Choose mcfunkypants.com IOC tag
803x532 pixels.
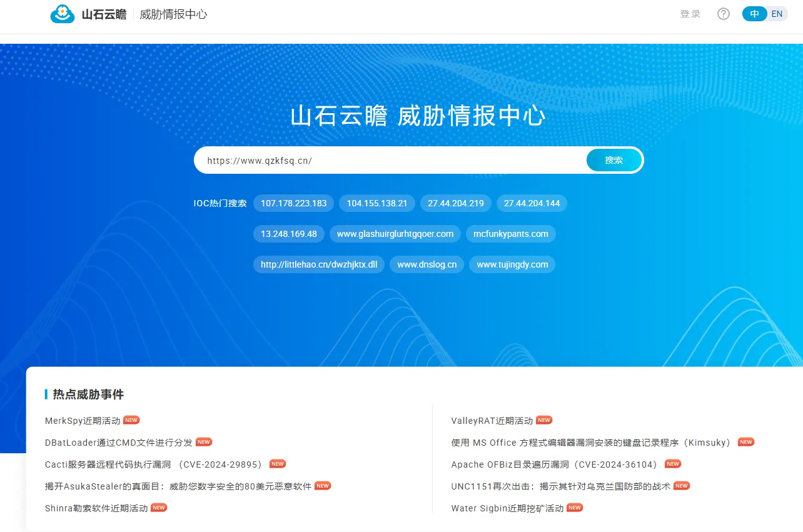coord(511,234)
